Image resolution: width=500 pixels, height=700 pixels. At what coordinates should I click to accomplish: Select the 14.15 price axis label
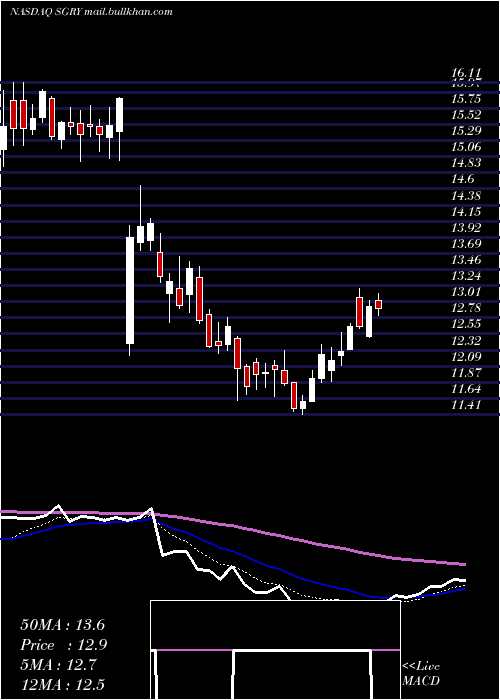pyautogui.click(x=466, y=212)
